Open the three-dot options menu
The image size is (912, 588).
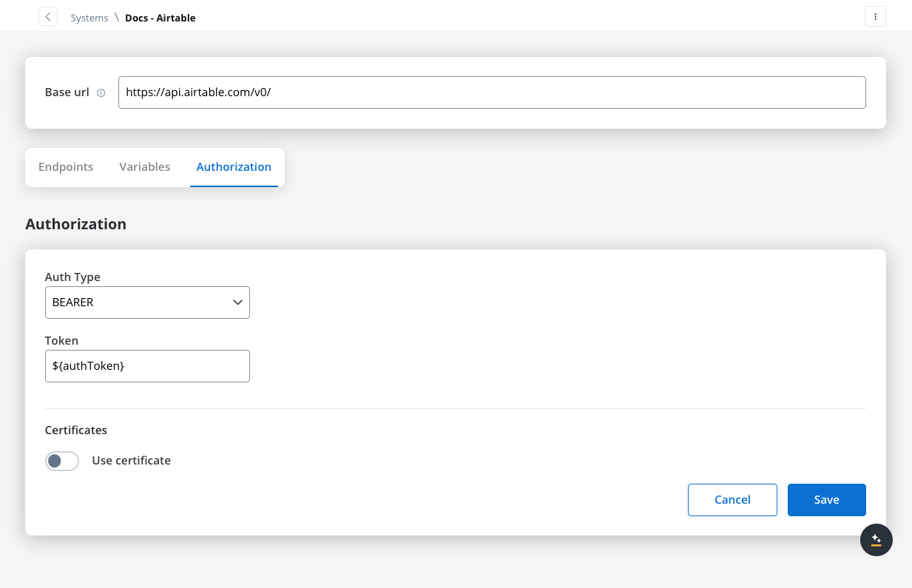875,17
